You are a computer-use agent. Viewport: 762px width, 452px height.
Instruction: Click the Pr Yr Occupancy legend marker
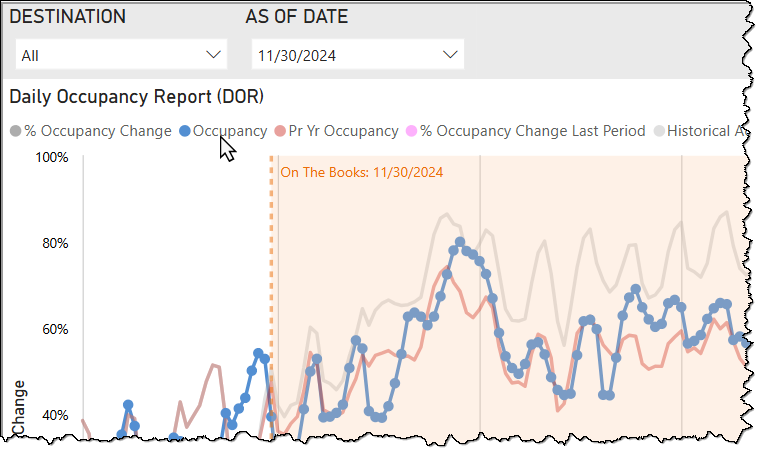(280, 131)
